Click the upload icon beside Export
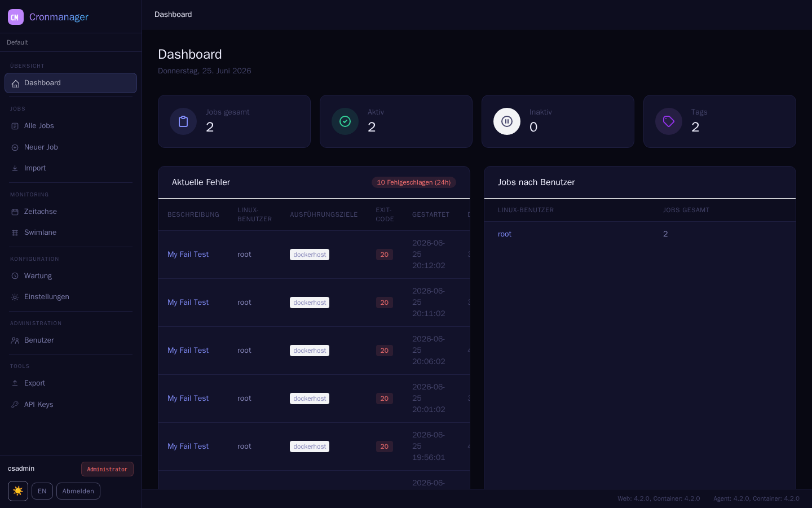 [15, 383]
